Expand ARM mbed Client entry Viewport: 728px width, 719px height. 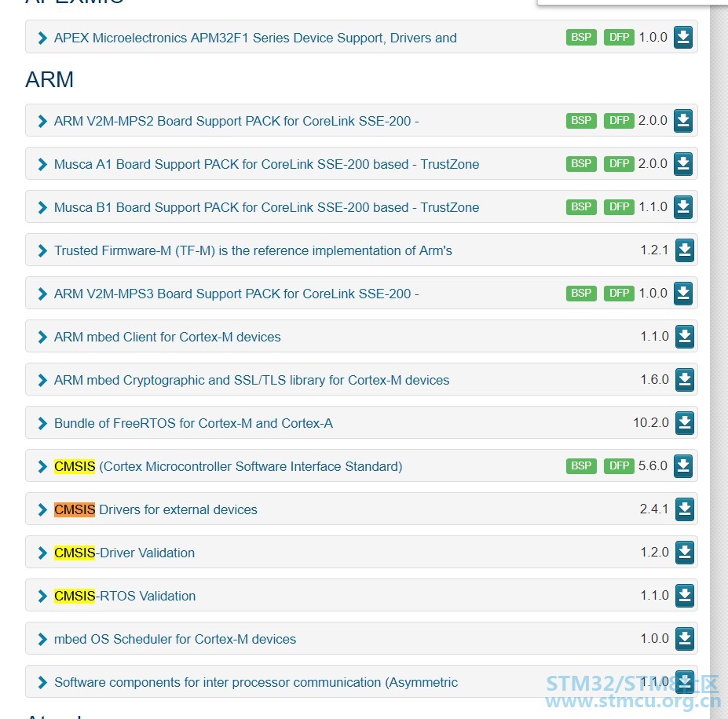coord(42,337)
